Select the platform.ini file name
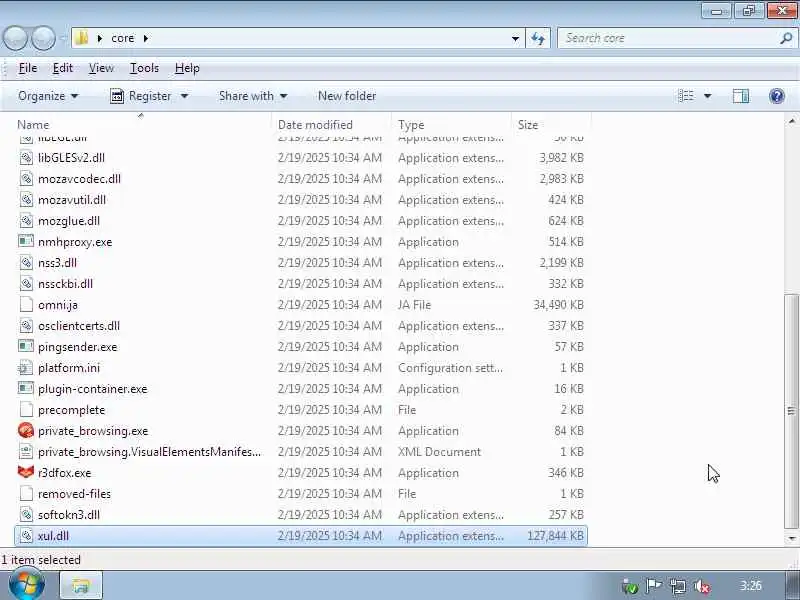 tap(69, 367)
